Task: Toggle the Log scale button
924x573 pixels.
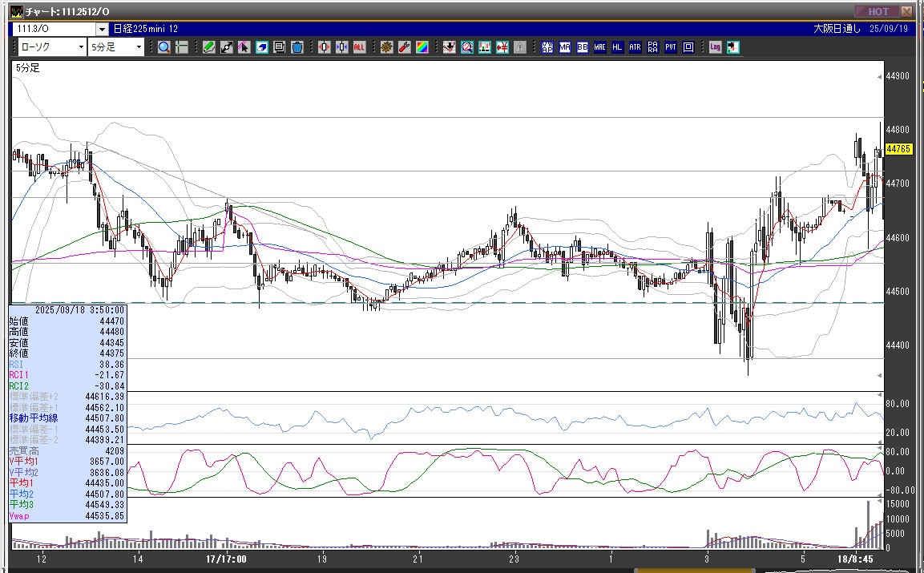Action: (x=715, y=47)
